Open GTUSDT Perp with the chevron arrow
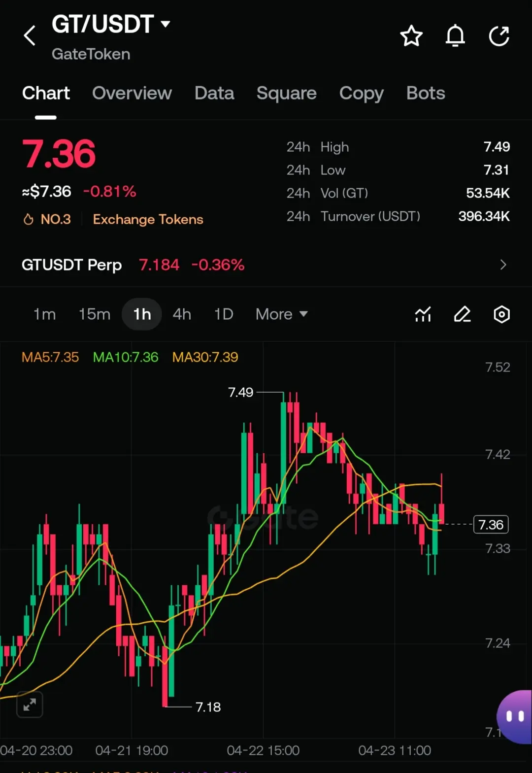The height and width of the screenshot is (773, 532). coord(503,265)
